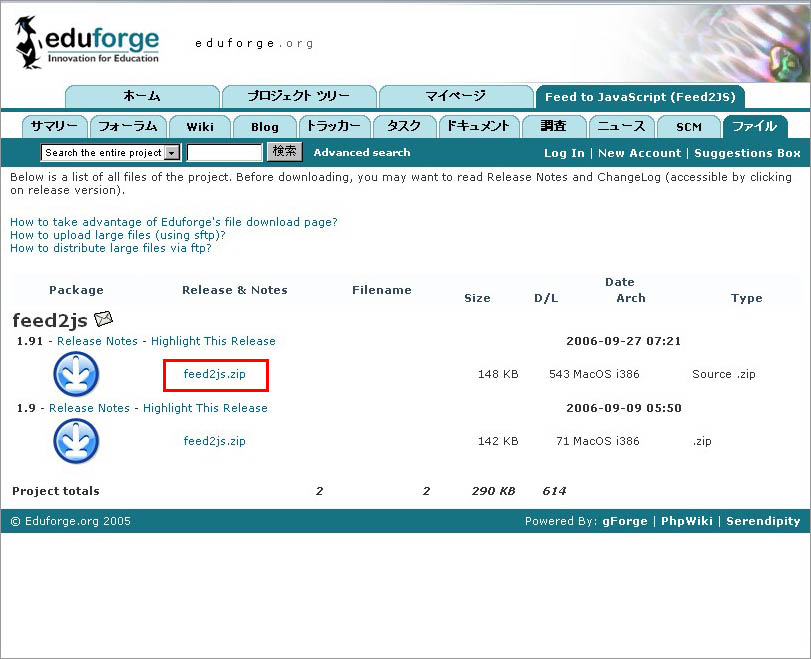Switch to the タスク project tab

[404, 126]
